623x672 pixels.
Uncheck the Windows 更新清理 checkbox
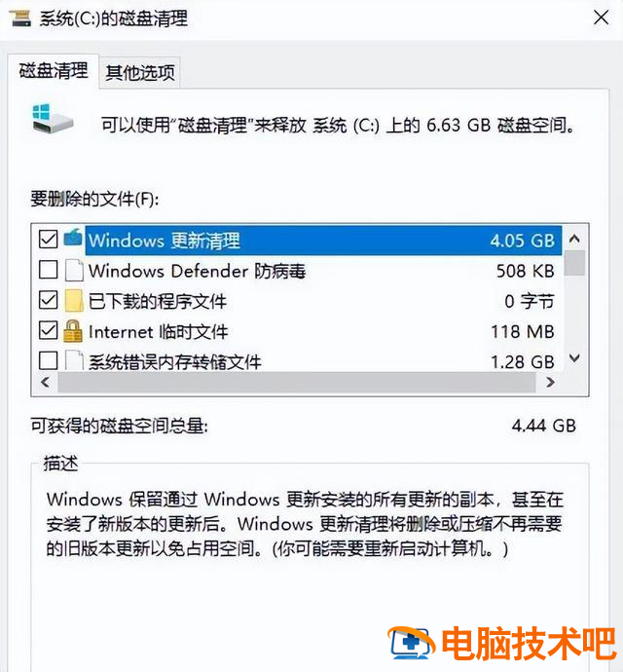pyautogui.click(x=48, y=240)
